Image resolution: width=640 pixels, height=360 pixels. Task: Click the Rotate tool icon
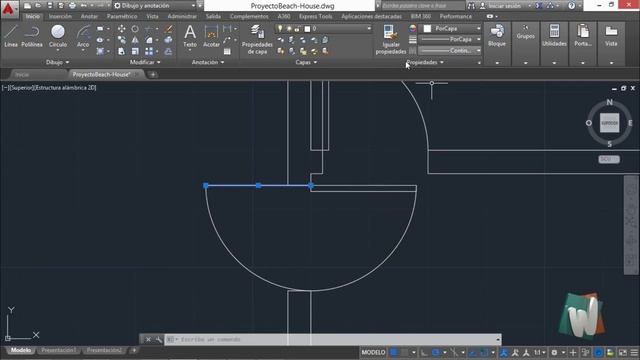(x=135, y=29)
